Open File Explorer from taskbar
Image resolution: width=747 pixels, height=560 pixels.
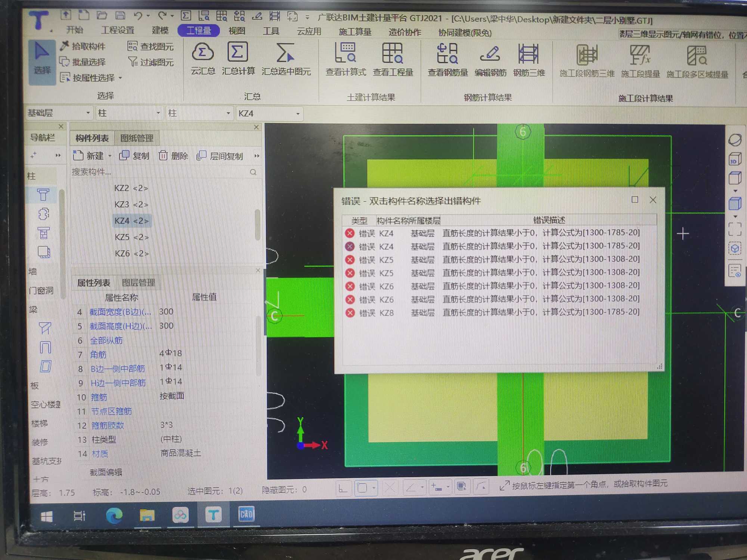click(x=147, y=516)
